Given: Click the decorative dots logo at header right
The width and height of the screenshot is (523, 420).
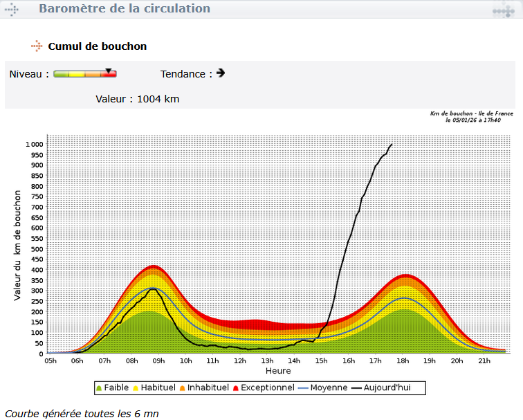Looking at the screenshot, I should [x=504, y=10].
